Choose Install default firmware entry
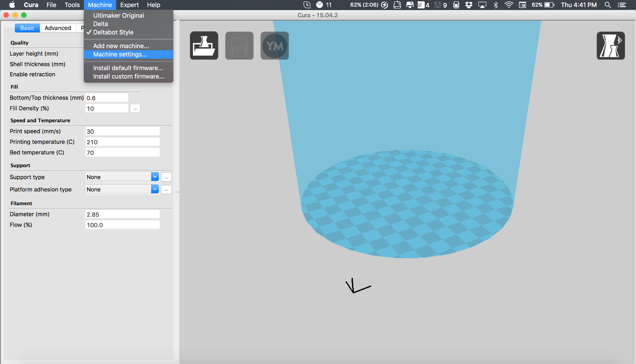Viewport: 636px width, 364px height. point(129,68)
